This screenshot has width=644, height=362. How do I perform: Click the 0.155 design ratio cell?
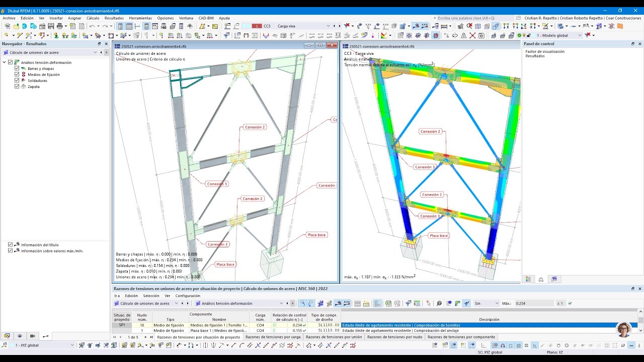click(289, 330)
